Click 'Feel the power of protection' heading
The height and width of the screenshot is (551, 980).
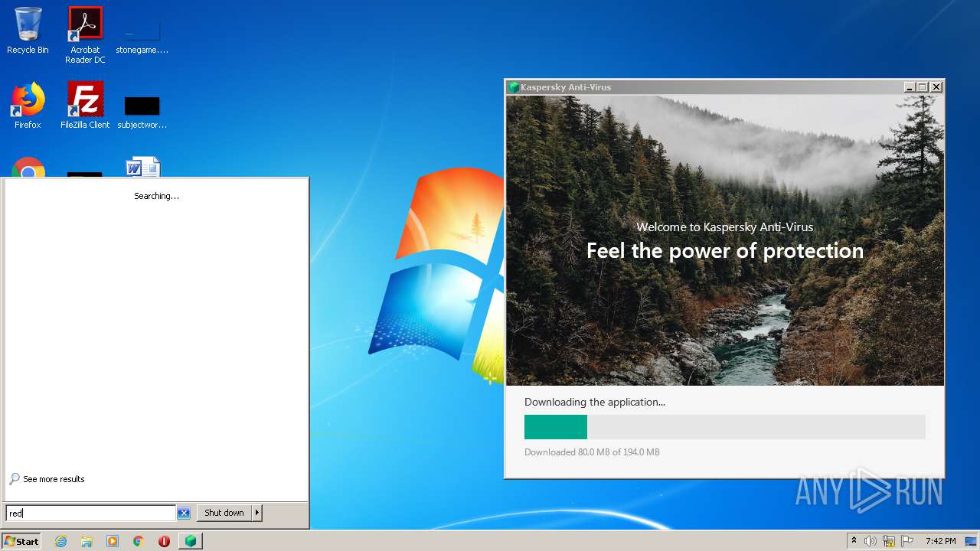[725, 251]
